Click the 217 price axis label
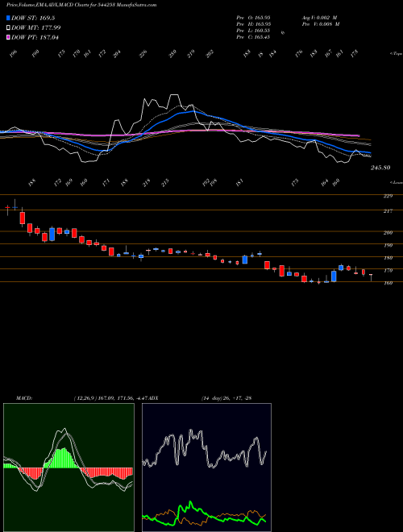Image resolution: width=403 pixels, height=532 pixels. [388, 211]
